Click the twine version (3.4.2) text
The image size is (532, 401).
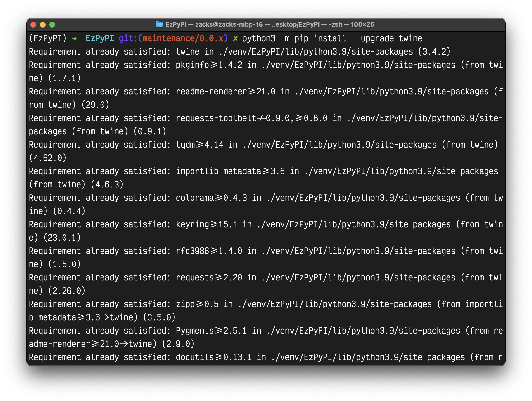[x=434, y=52]
